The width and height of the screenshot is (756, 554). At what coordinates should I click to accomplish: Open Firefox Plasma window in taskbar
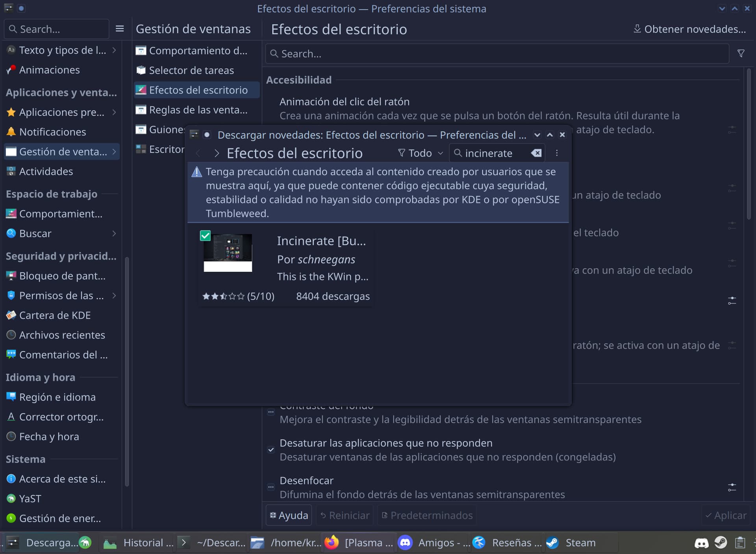point(359,543)
